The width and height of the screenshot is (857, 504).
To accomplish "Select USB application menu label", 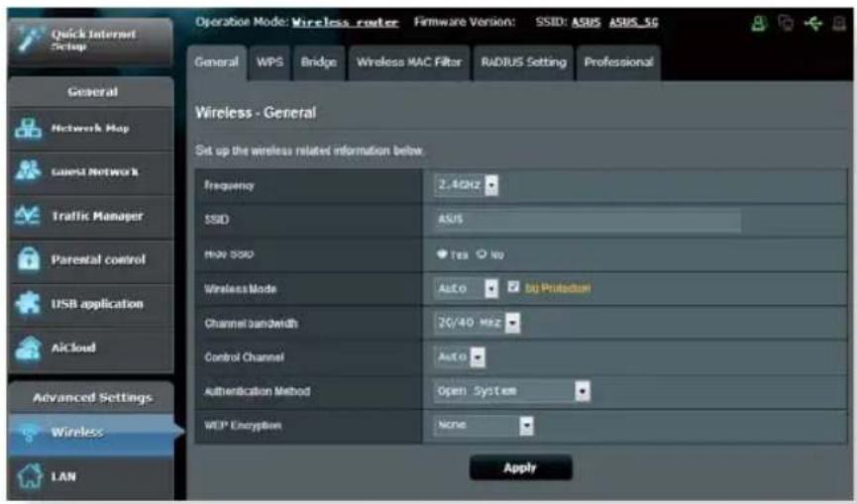I will point(97,304).
